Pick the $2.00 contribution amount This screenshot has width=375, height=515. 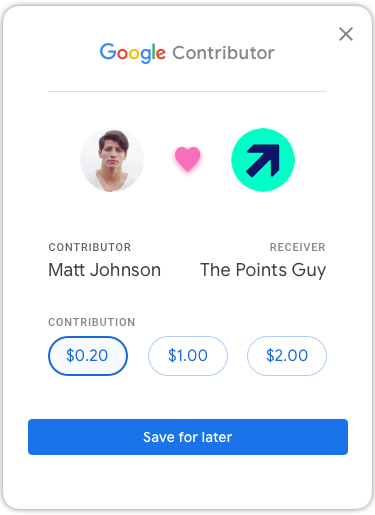(x=287, y=356)
